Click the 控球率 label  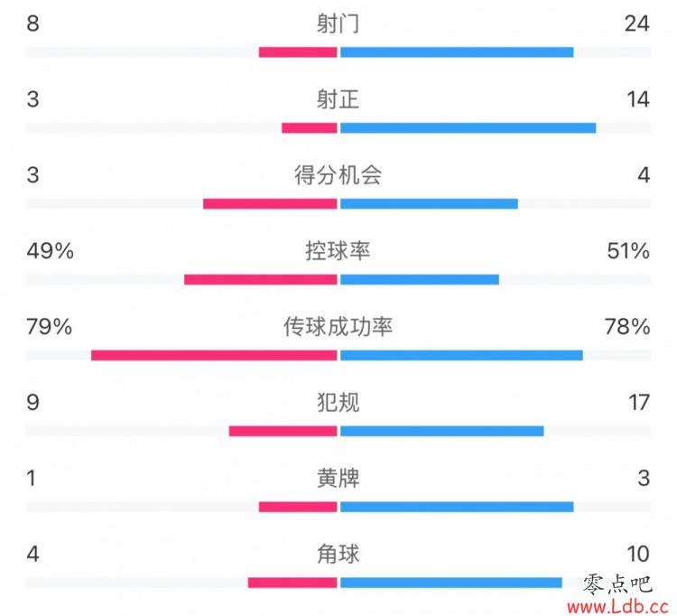click(x=338, y=251)
